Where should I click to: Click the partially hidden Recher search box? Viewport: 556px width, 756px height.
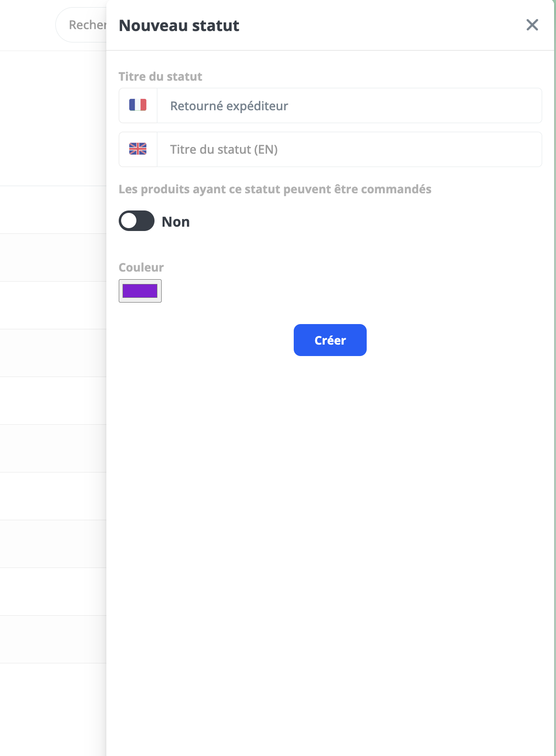pyautogui.click(x=82, y=25)
